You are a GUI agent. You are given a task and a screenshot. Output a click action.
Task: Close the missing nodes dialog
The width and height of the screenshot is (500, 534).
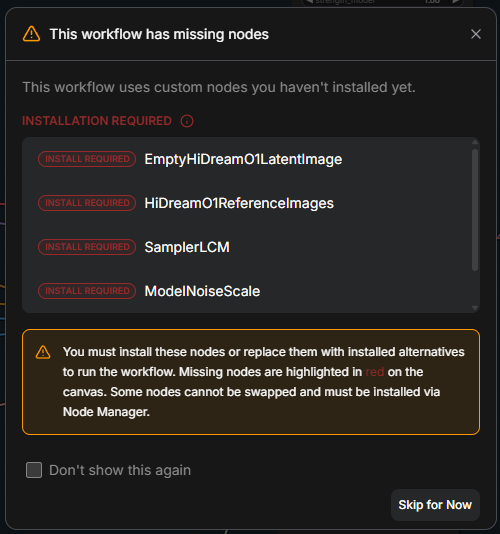coord(475,34)
